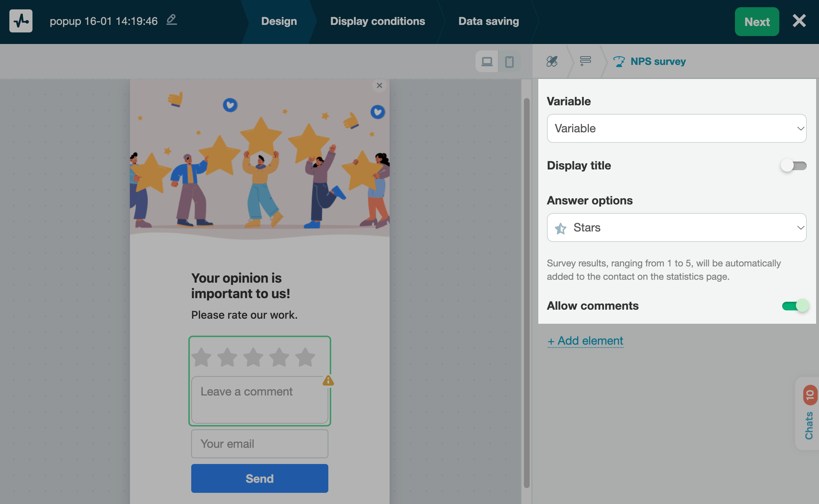Click the NPS survey breadcrumb icon

(x=619, y=62)
